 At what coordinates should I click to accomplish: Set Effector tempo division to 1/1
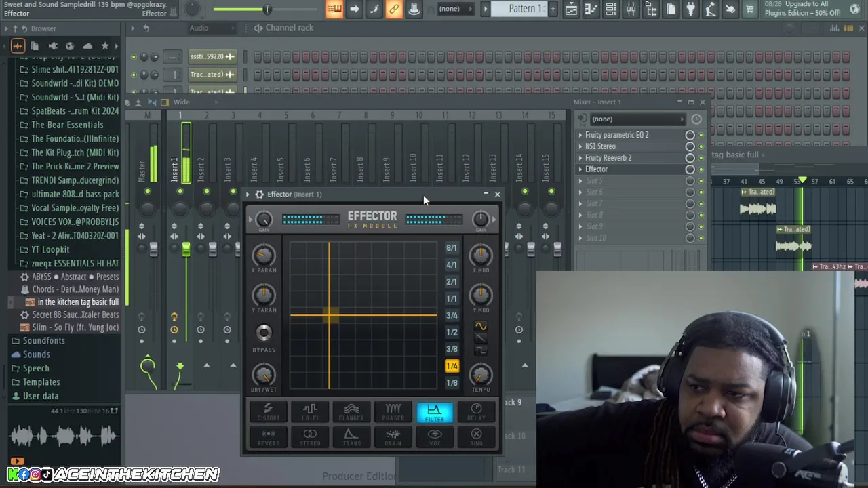click(x=452, y=298)
